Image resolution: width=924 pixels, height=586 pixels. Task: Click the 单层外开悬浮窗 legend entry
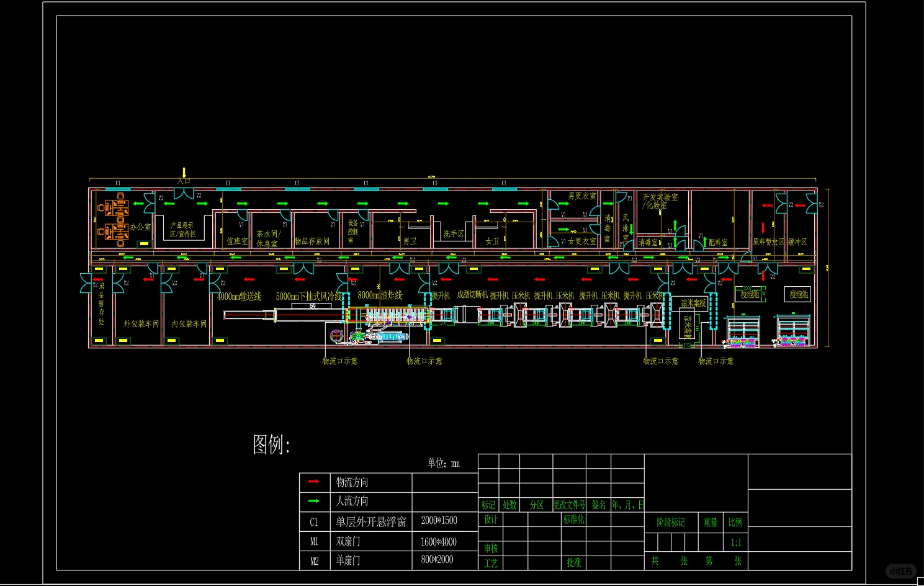(x=371, y=522)
